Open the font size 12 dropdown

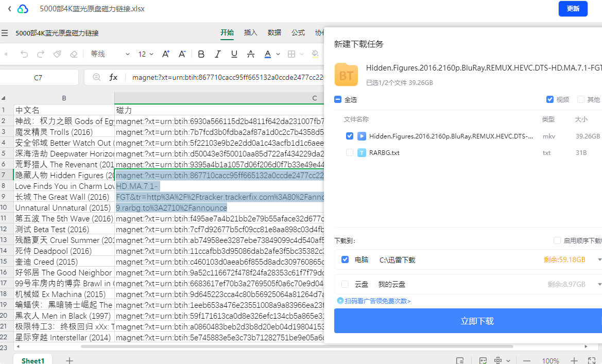(146, 54)
